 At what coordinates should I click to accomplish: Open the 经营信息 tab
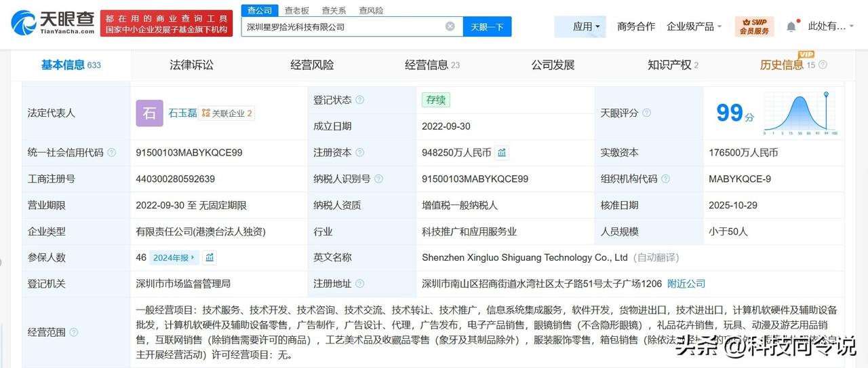pyautogui.click(x=432, y=65)
